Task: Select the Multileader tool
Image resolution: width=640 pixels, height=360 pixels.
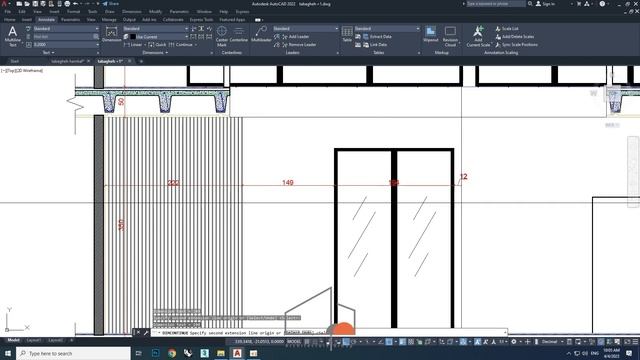Action: pyautogui.click(x=261, y=34)
